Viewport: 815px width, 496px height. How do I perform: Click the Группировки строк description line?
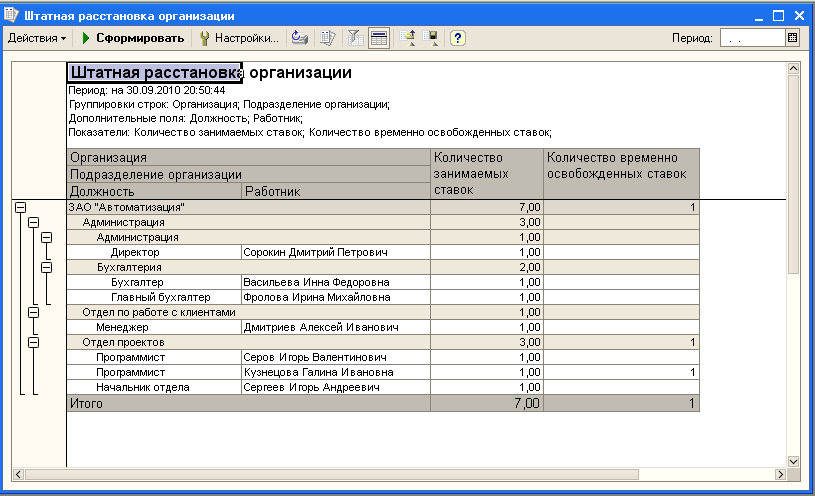pyautogui.click(x=229, y=105)
